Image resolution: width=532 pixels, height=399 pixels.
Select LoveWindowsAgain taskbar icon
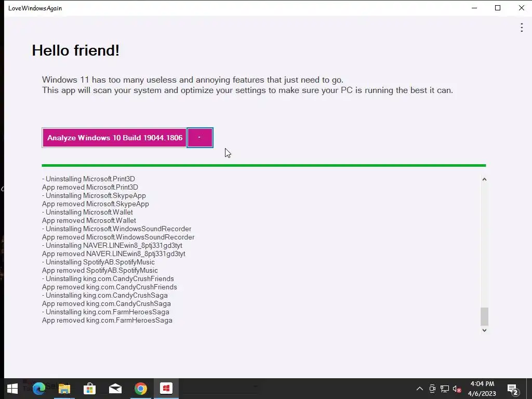166,389
